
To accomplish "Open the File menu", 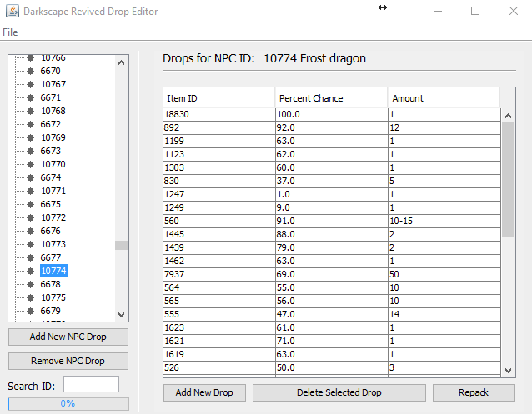I will [10, 32].
